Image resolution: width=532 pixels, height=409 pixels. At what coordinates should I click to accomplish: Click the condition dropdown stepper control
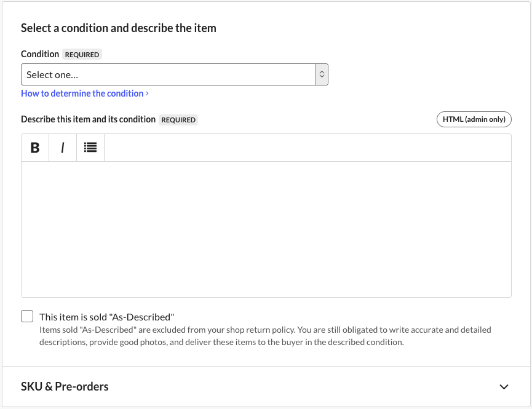tap(322, 74)
